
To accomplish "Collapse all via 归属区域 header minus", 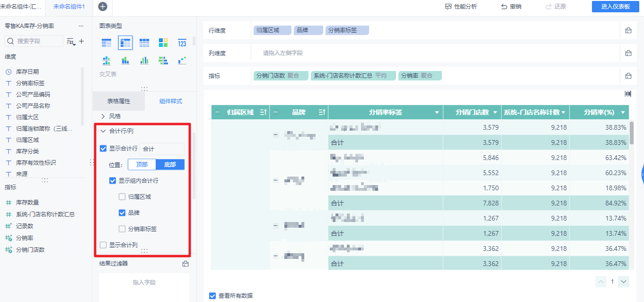I will [x=218, y=112].
